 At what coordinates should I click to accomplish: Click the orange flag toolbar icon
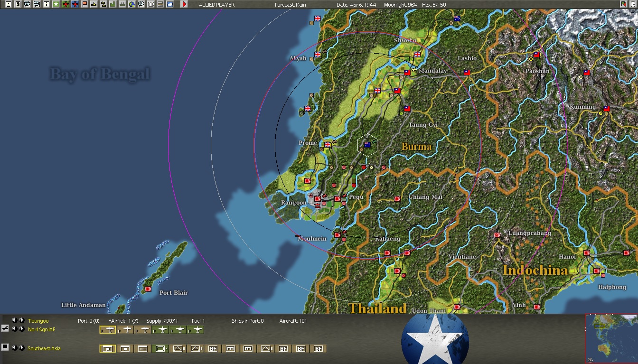84,4
